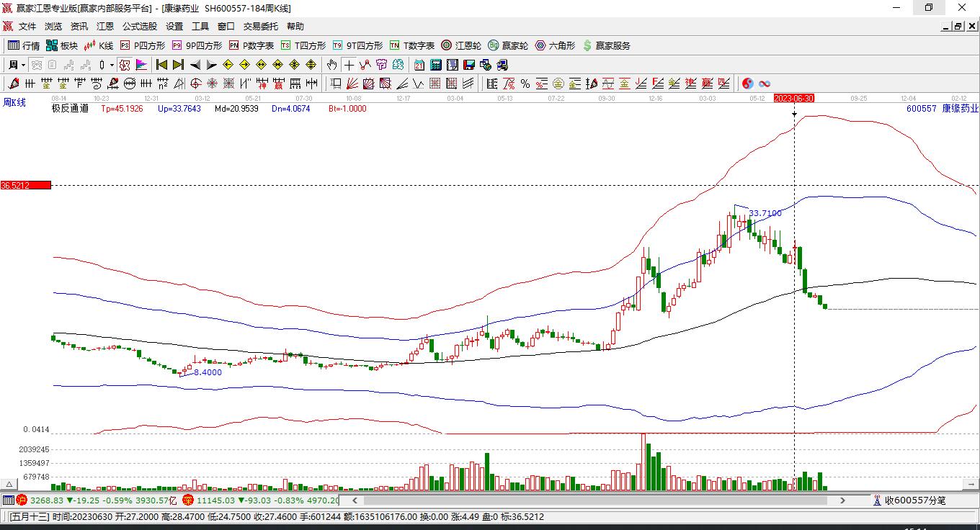Open the 六角形 hexagon tool
Image resolution: width=980 pixels, height=530 pixels.
(555, 45)
